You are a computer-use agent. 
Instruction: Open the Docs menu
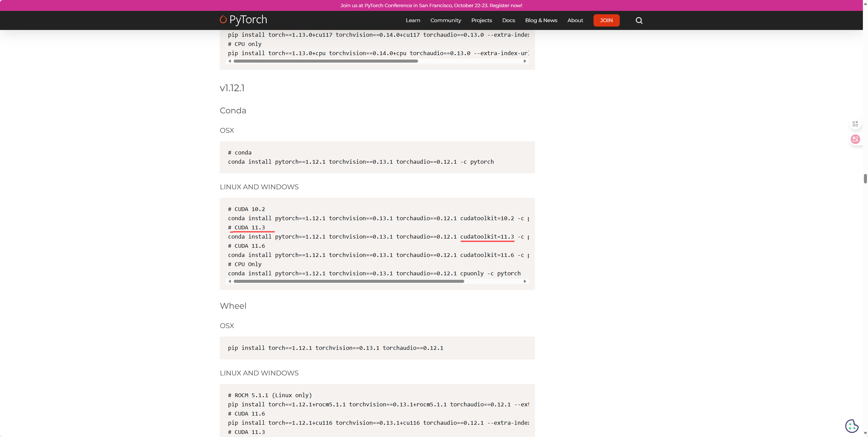click(508, 20)
